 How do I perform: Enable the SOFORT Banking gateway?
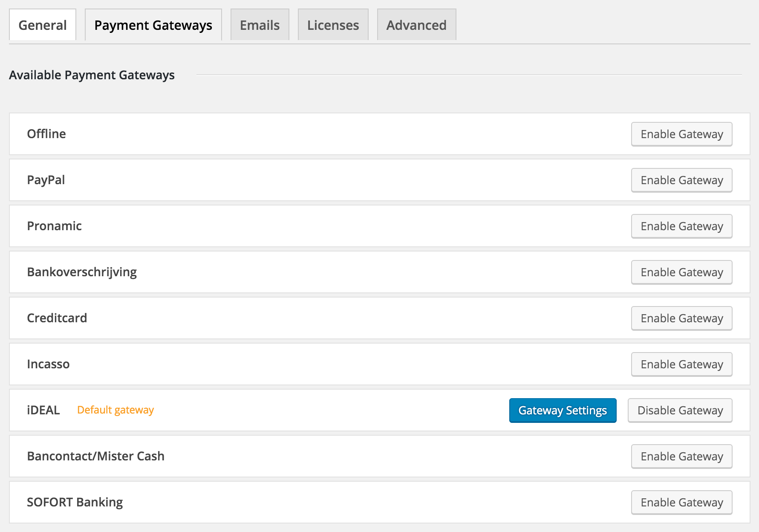coord(682,503)
